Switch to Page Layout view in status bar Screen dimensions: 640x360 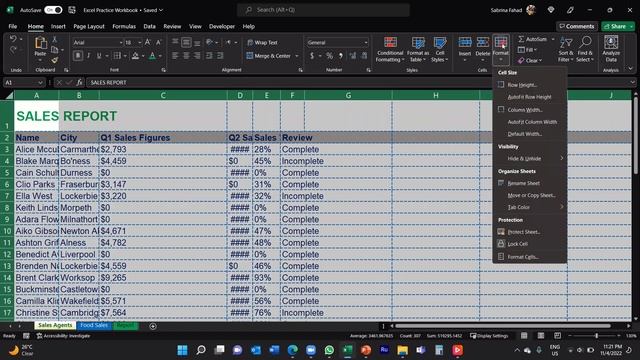point(540,336)
